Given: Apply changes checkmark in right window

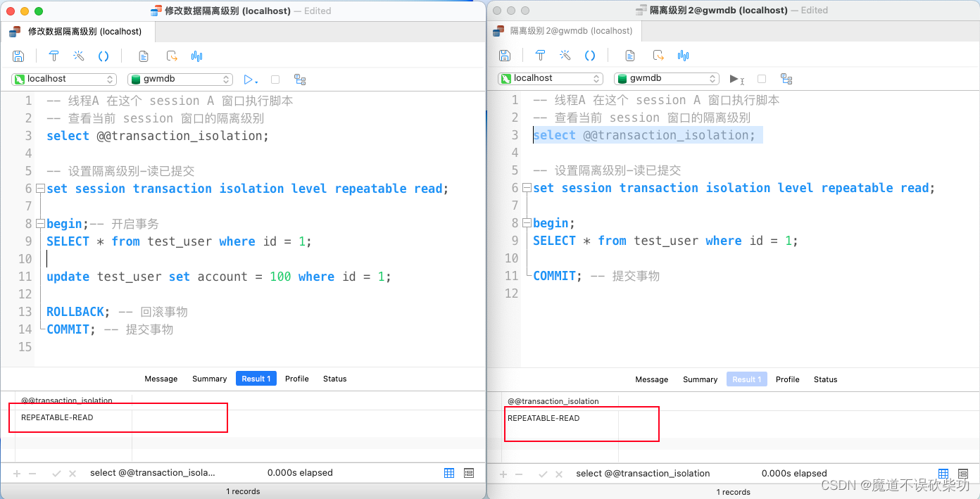Looking at the screenshot, I should [x=544, y=474].
